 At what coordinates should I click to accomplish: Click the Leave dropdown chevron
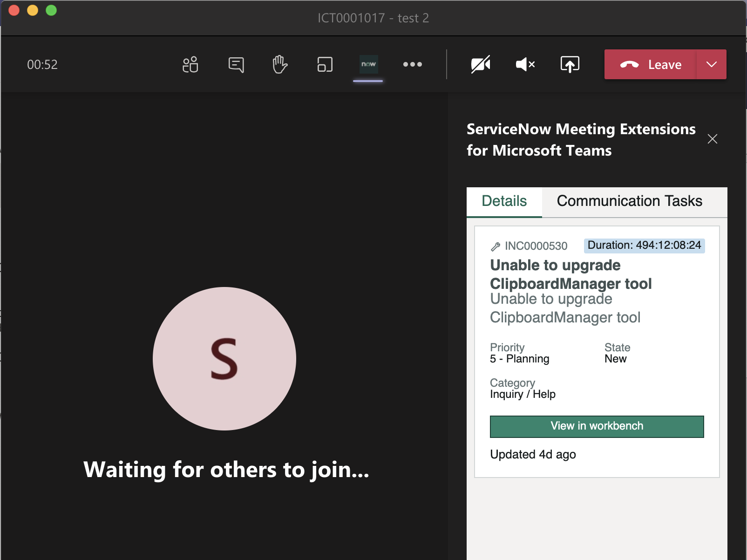(711, 65)
